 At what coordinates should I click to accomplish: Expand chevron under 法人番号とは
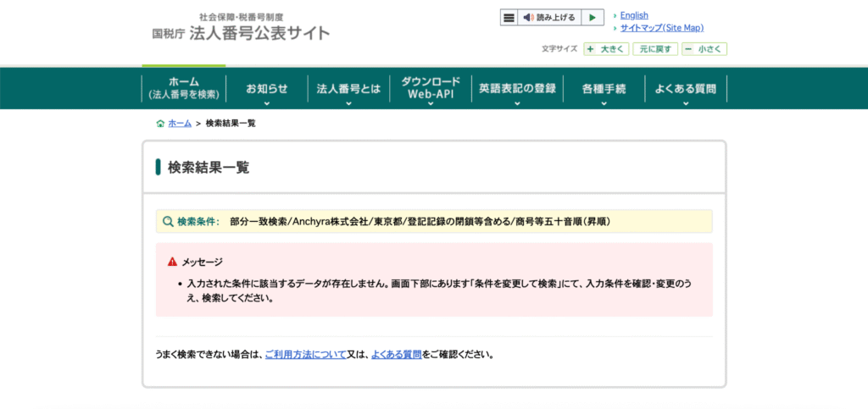click(x=348, y=103)
